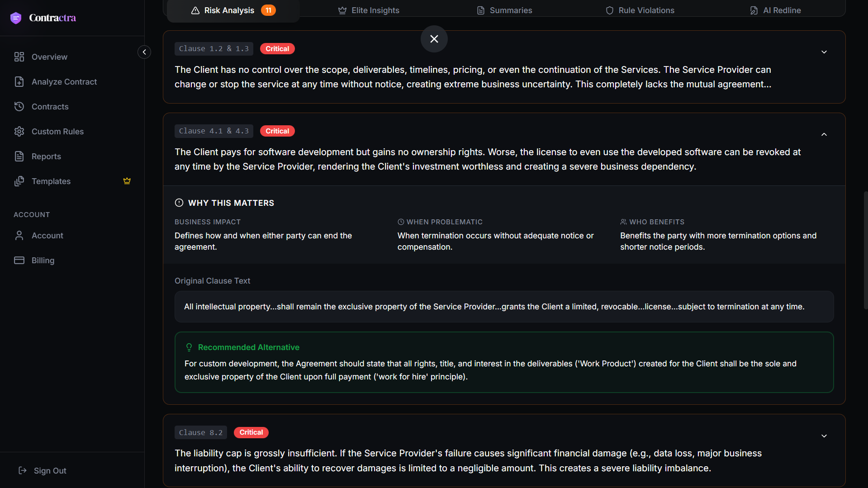
Task: Switch to the Elite Insights tab
Action: (369, 10)
